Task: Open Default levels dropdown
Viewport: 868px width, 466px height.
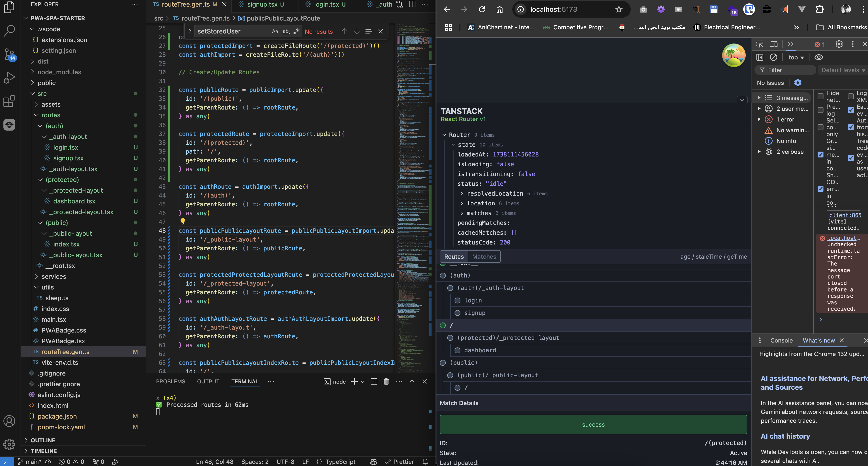Action: (x=843, y=70)
